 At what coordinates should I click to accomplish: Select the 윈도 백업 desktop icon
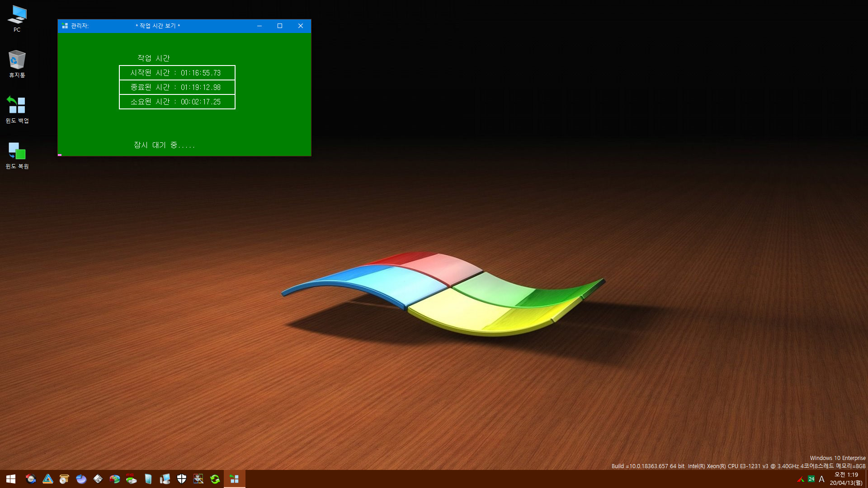click(17, 109)
